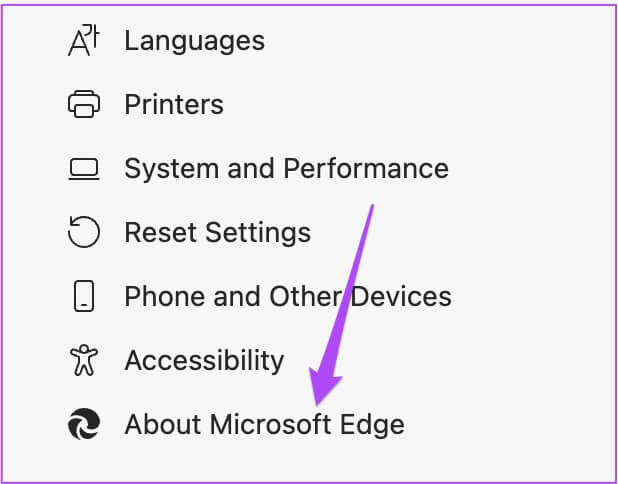Open the Printers settings section
Image resolution: width=618 pixels, height=484 pixels.
pos(173,104)
